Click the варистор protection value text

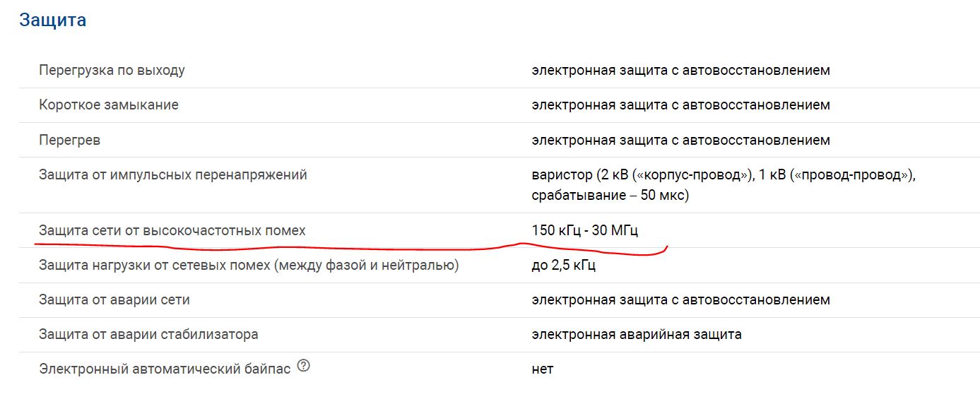[723, 184]
